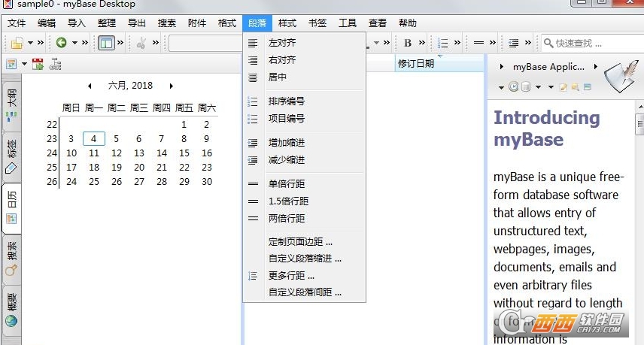Click the calendar view icon
644x345 pixels.
pyautogui.click(x=11, y=64)
